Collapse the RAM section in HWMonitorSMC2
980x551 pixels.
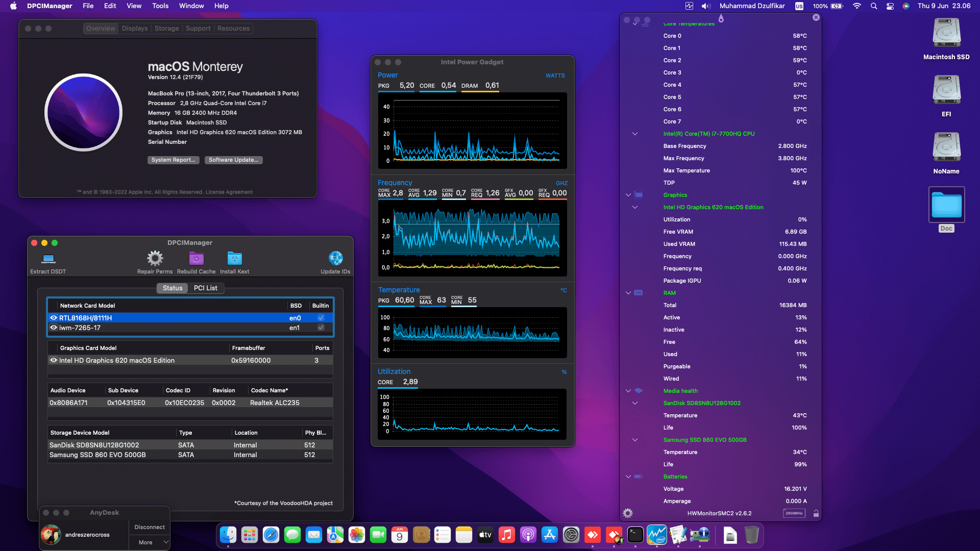(627, 293)
